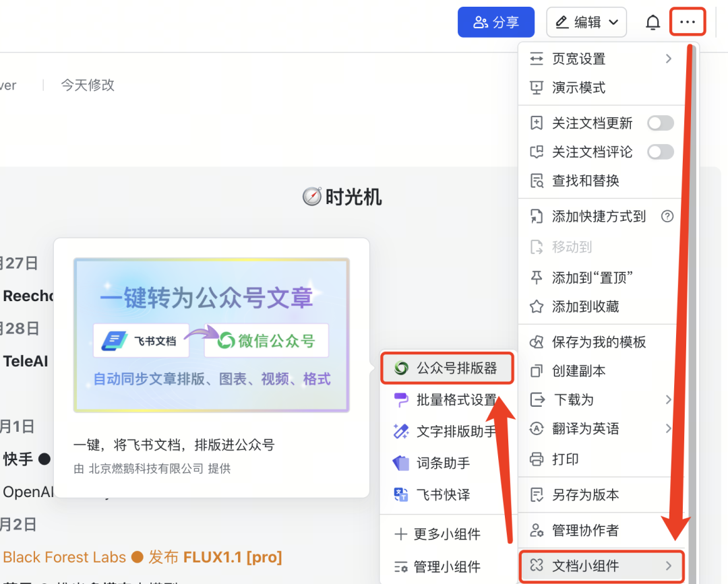
Task: Select 查找和替换 from the menu
Action: pos(585,181)
